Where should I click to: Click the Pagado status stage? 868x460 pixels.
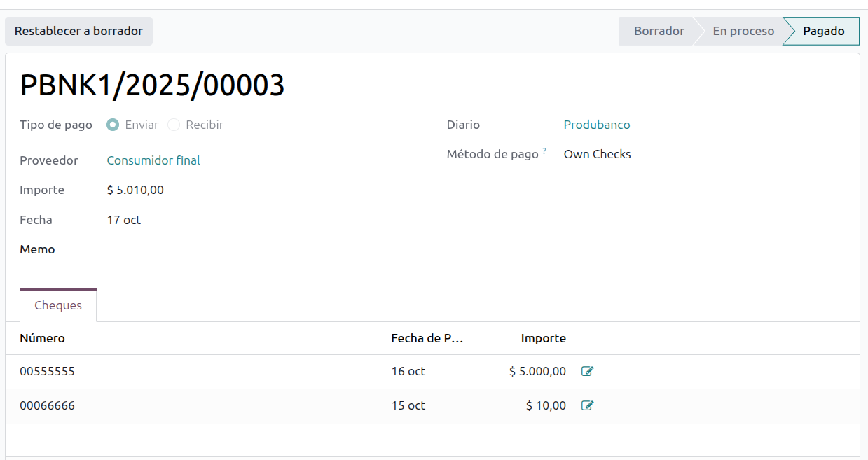pyautogui.click(x=823, y=32)
